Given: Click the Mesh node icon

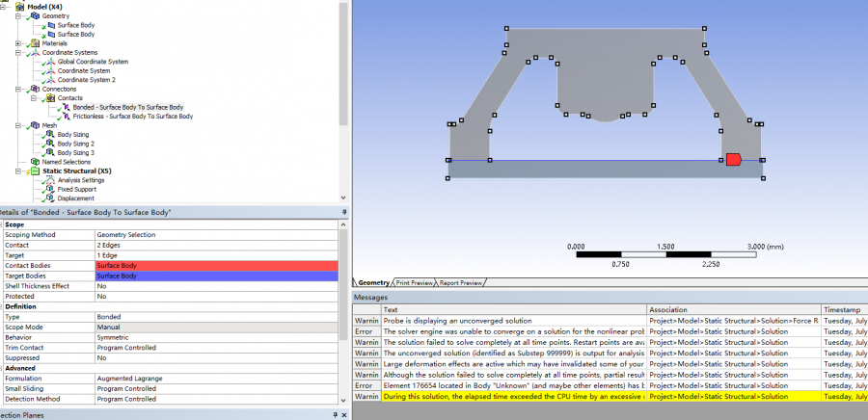Looking at the screenshot, I should pyautogui.click(x=36, y=125).
